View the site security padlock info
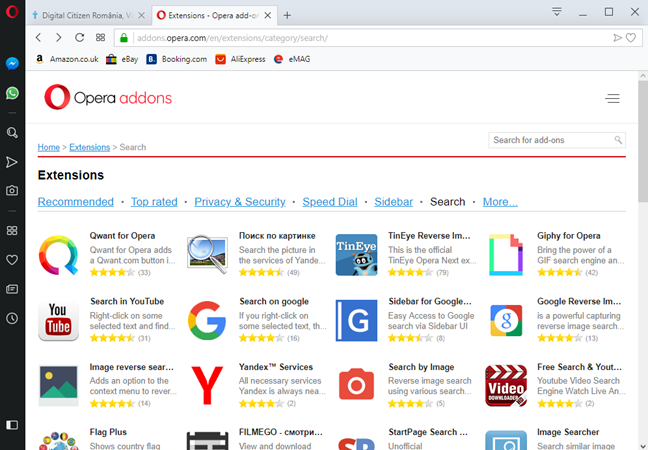This screenshot has height=450, width=648. pos(124,38)
